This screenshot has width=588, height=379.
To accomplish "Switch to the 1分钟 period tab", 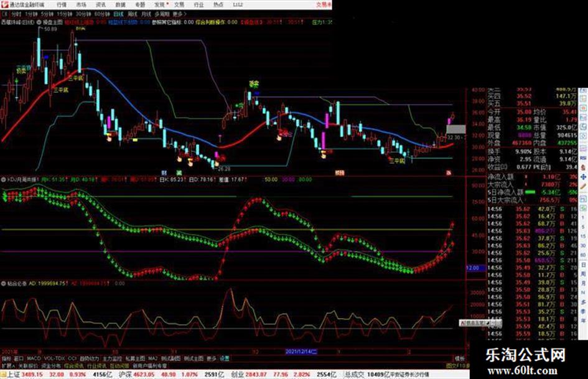I will tap(31, 14).
